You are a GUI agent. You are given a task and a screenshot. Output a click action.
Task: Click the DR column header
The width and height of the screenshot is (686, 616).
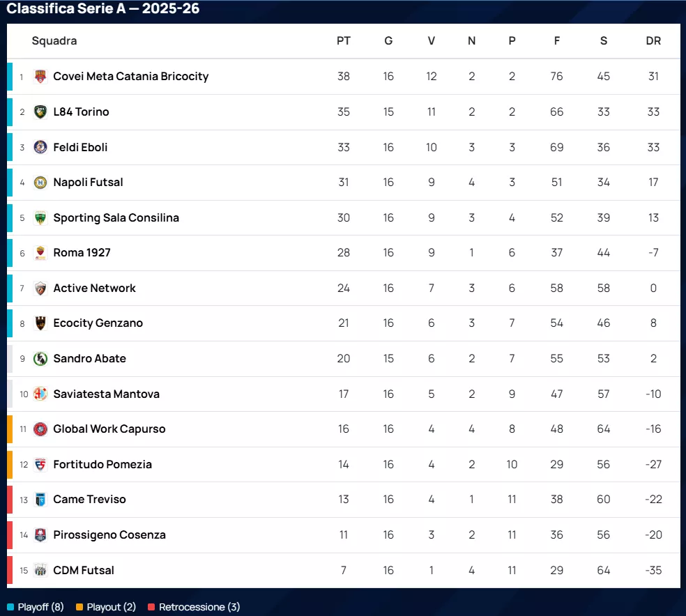coord(653,41)
